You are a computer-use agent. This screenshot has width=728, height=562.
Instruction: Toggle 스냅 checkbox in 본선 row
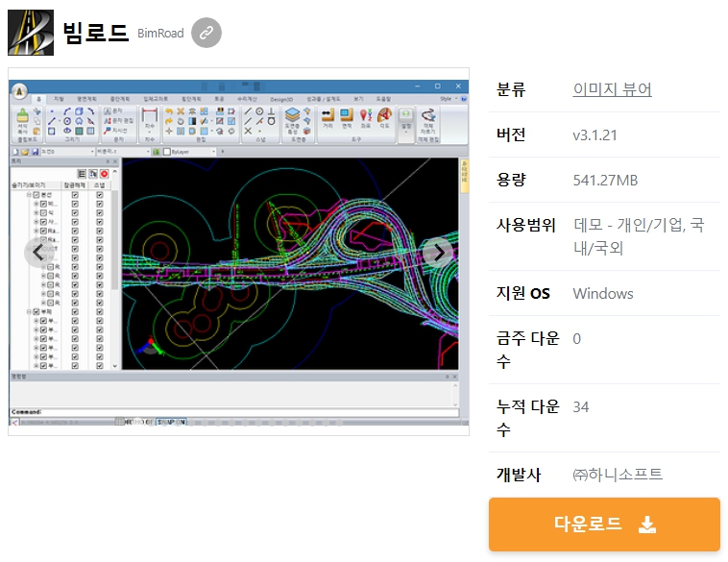pyautogui.click(x=99, y=195)
